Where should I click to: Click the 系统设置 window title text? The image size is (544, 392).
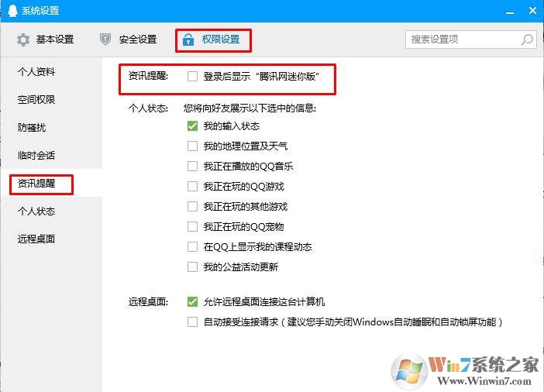point(40,11)
